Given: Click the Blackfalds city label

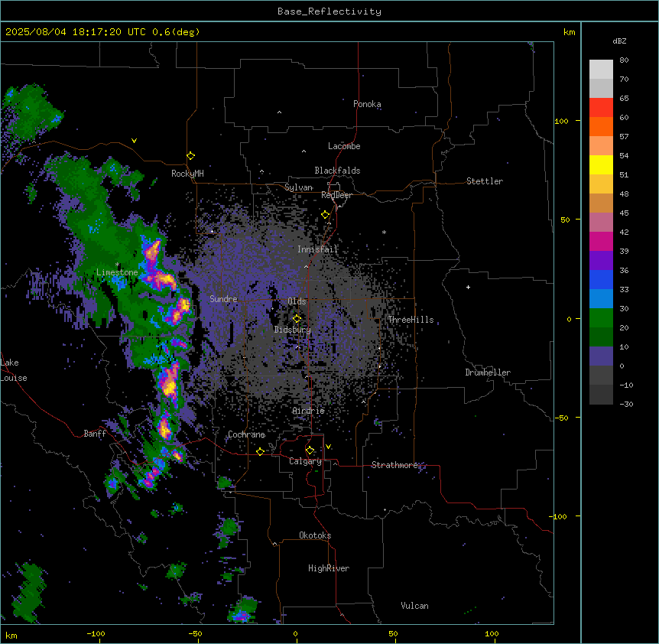Looking at the screenshot, I should (337, 171).
